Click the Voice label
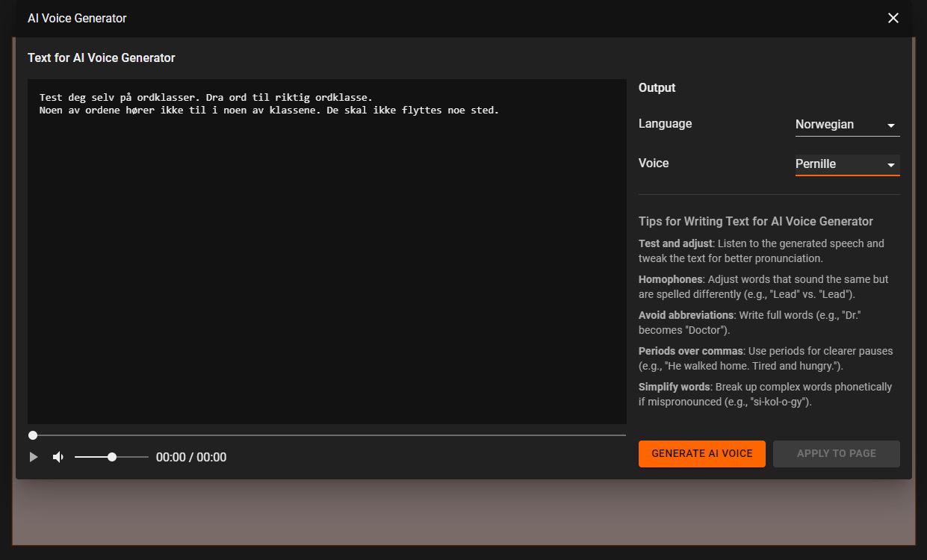 [654, 164]
